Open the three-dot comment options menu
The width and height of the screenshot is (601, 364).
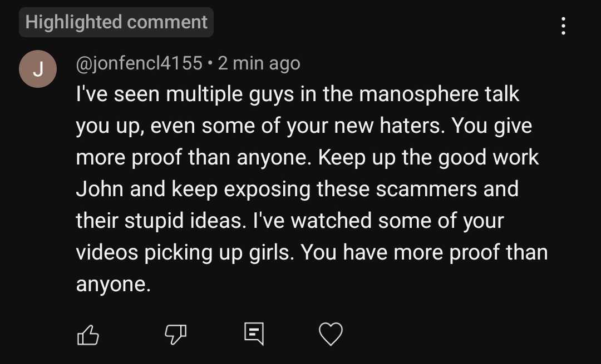563,26
